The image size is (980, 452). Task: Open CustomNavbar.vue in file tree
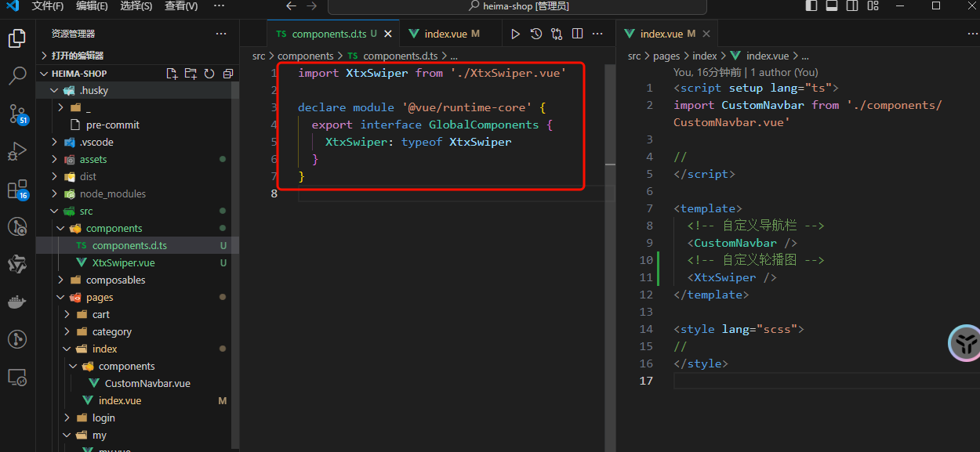tap(137, 383)
